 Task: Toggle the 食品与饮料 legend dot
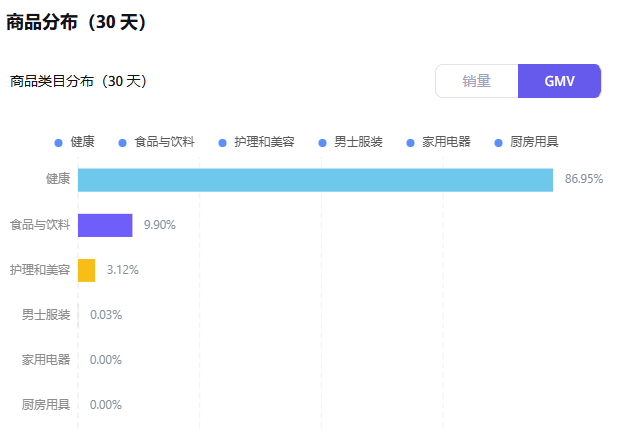[123, 143]
